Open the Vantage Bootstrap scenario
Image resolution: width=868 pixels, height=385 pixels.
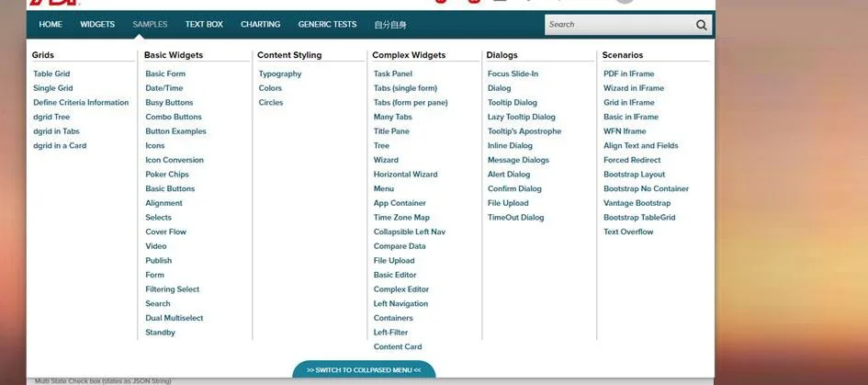(637, 203)
